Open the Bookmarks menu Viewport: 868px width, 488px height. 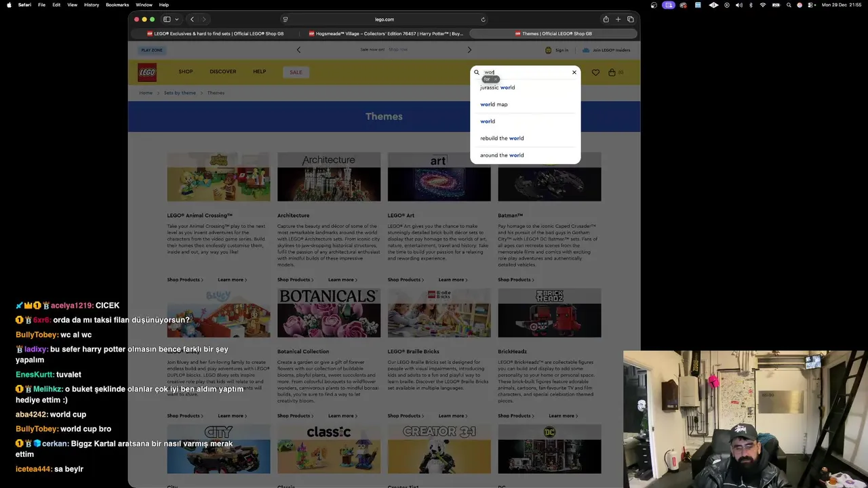(117, 5)
